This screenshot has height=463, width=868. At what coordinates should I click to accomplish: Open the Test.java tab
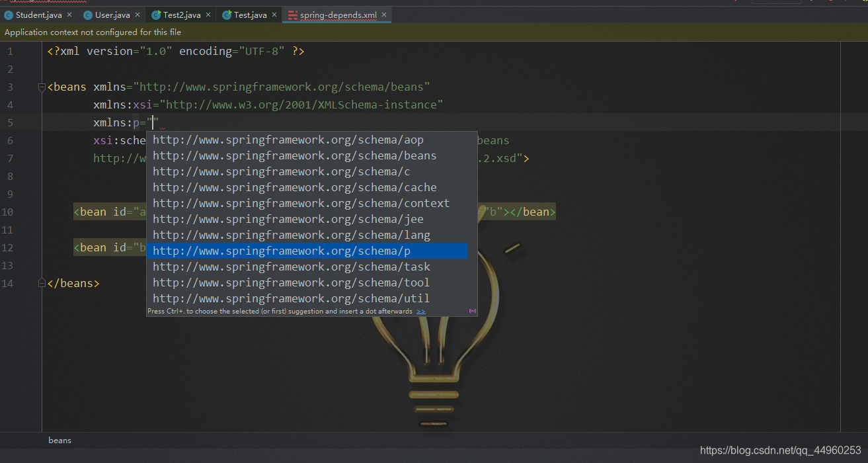(x=250, y=15)
